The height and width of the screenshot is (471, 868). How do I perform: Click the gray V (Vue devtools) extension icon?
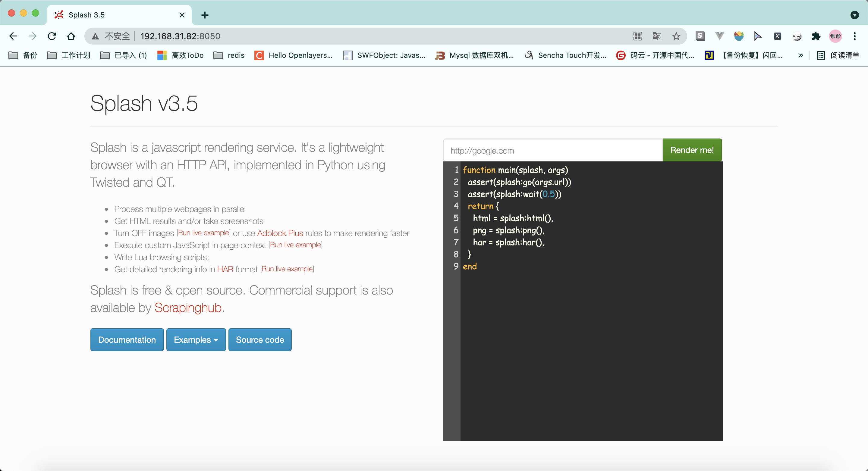719,36
